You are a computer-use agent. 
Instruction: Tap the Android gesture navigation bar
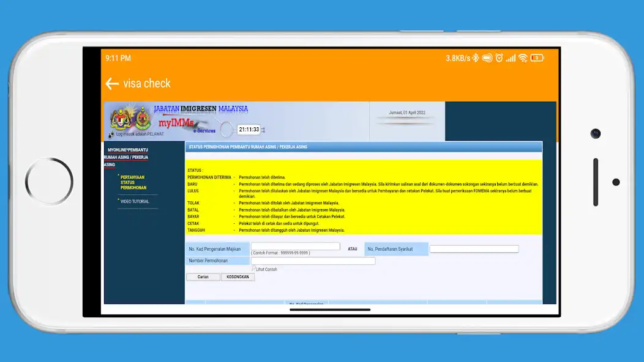tap(330, 310)
